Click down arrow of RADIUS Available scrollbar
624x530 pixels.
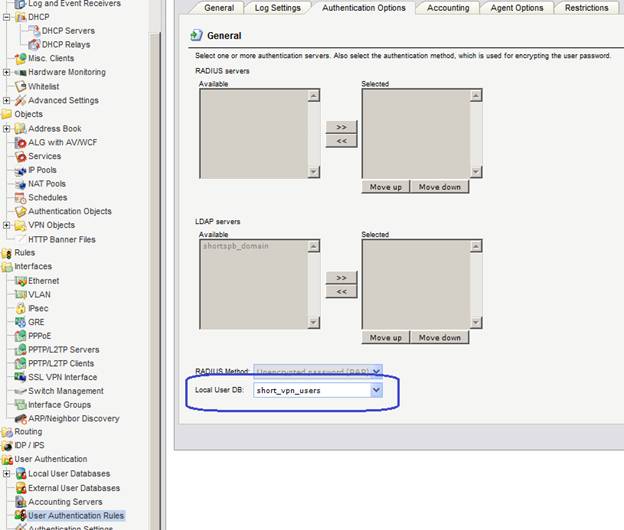pyautogui.click(x=314, y=171)
